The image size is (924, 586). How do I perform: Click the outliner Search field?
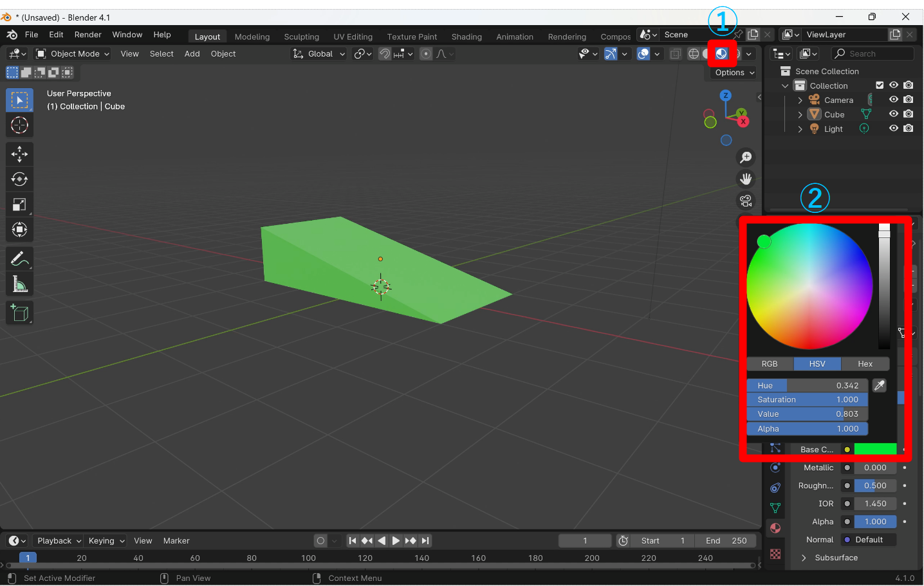(x=873, y=54)
